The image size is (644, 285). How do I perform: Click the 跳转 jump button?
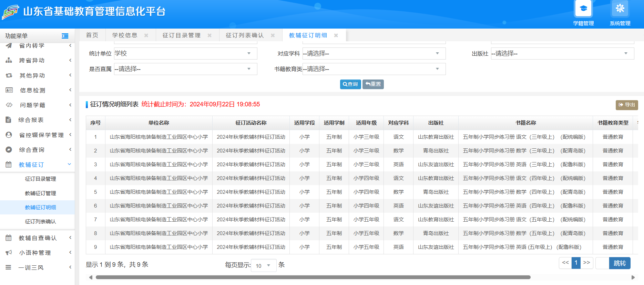tap(620, 263)
